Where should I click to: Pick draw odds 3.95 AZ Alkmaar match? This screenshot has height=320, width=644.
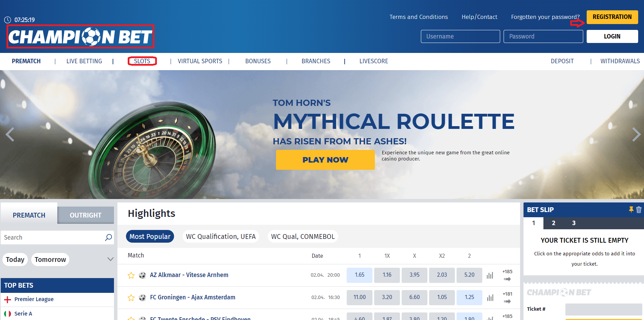(x=414, y=275)
